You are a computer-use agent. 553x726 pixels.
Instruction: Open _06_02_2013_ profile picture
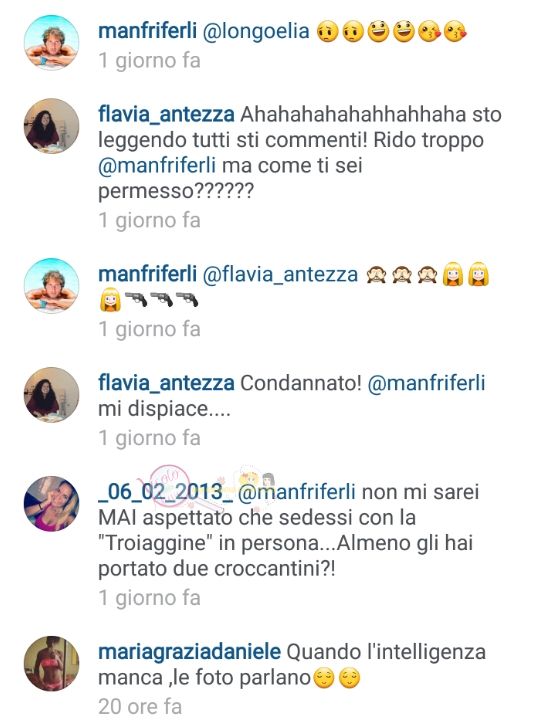tap(51, 504)
